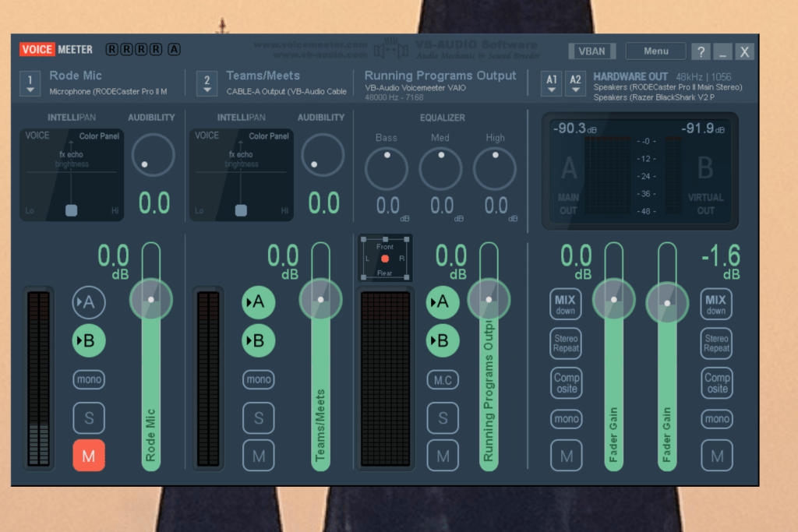Mute the bus B virtual output

tap(717, 456)
